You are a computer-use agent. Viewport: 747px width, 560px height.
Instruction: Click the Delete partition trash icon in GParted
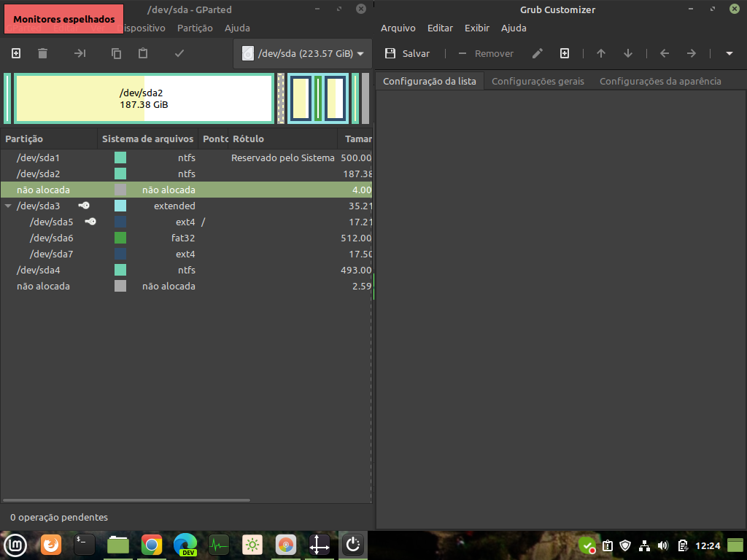43,53
